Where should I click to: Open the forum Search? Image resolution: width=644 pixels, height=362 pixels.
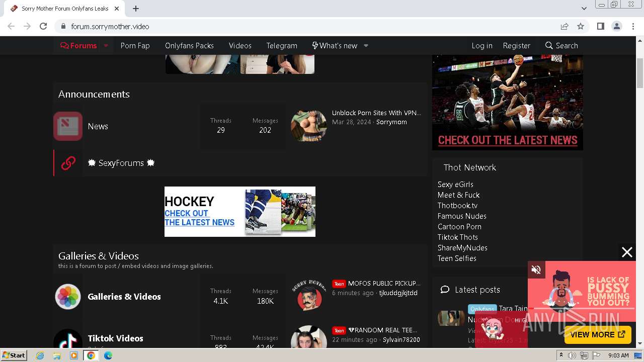point(561,45)
